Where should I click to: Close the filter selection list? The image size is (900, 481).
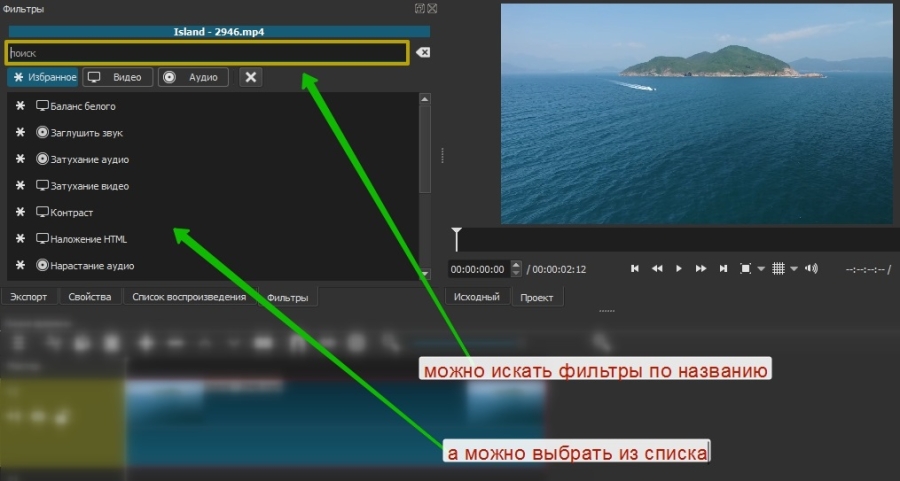point(250,77)
